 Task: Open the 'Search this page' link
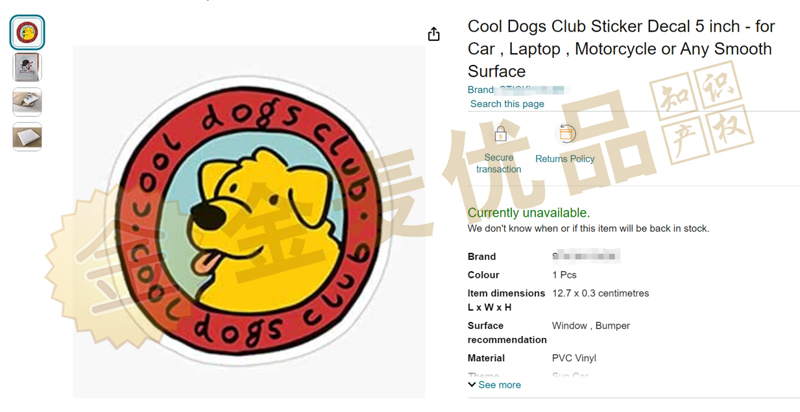click(507, 104)
